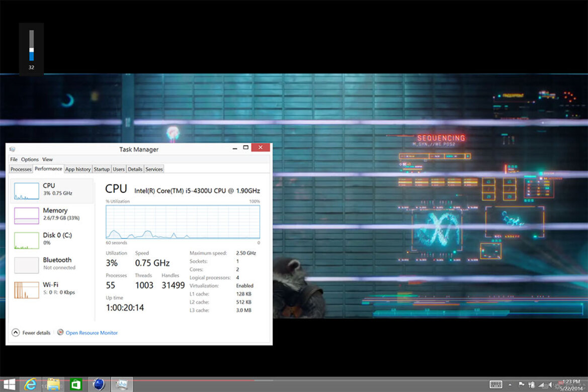Click the Virtualization value 'Enabled'
Image resolution: width=588 pixels, height=392 pixels.
coord(245,285)
